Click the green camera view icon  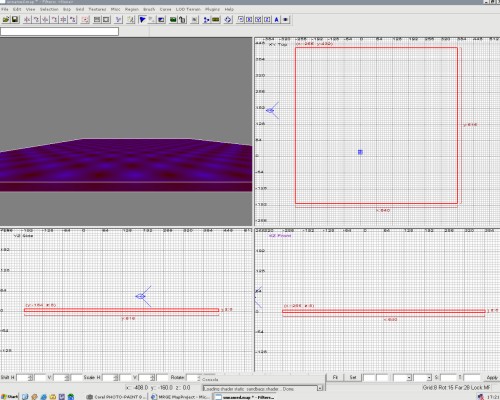tap(173, 20)
